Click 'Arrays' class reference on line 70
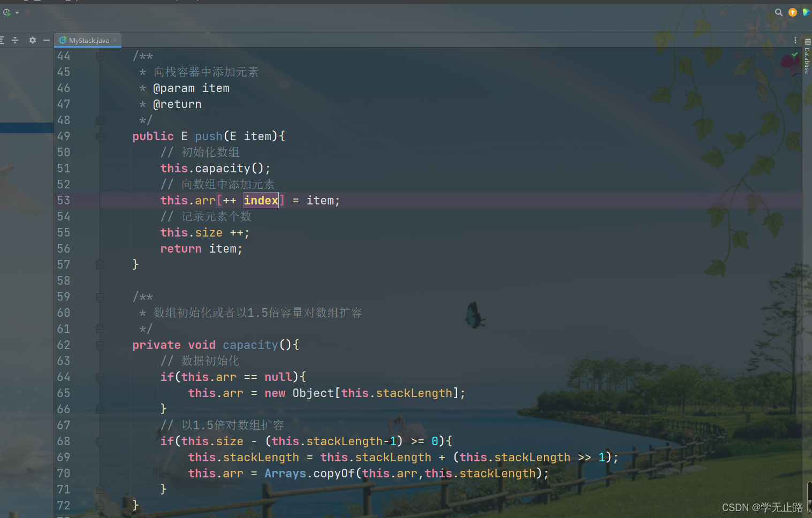The image size is (812, 518). tap(285, 474)
